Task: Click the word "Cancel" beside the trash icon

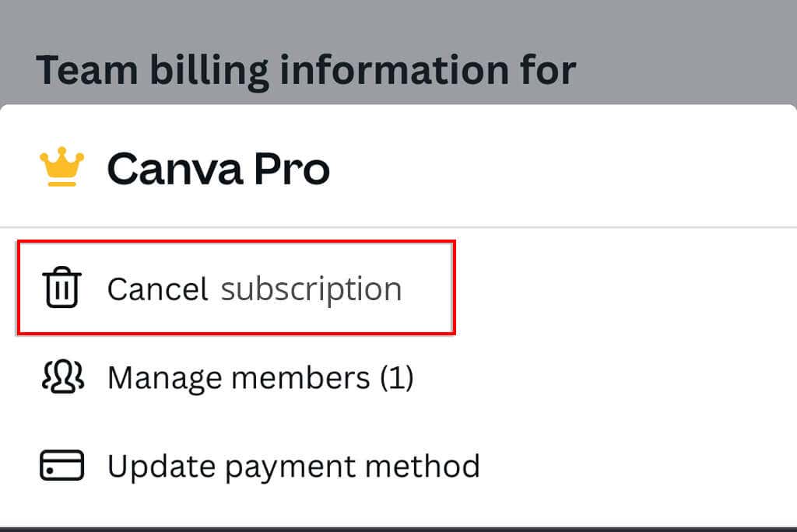Action: [157, 289]
